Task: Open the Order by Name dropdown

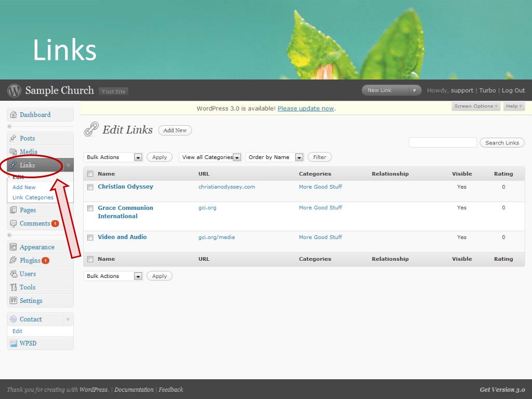Action: (275, 157)
